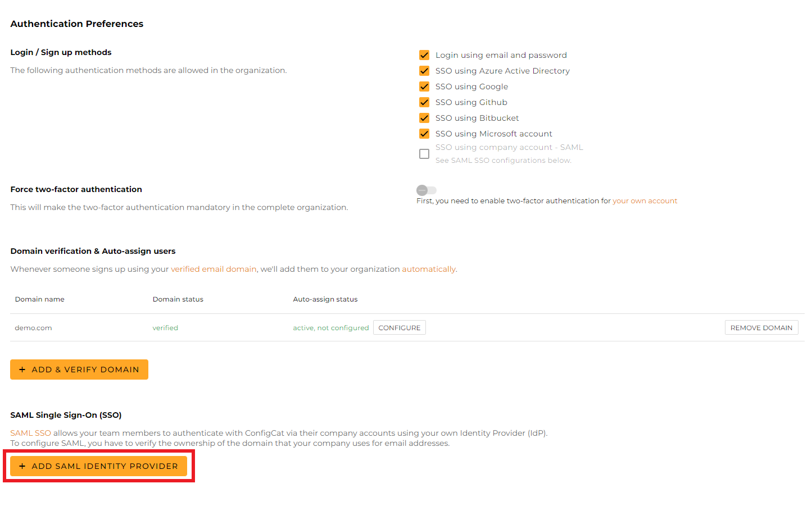Image resolution: width=812 pixels, height=520 pixels.
Task: Uncheck Login using email and password
Action: click(x=424, y=55)
